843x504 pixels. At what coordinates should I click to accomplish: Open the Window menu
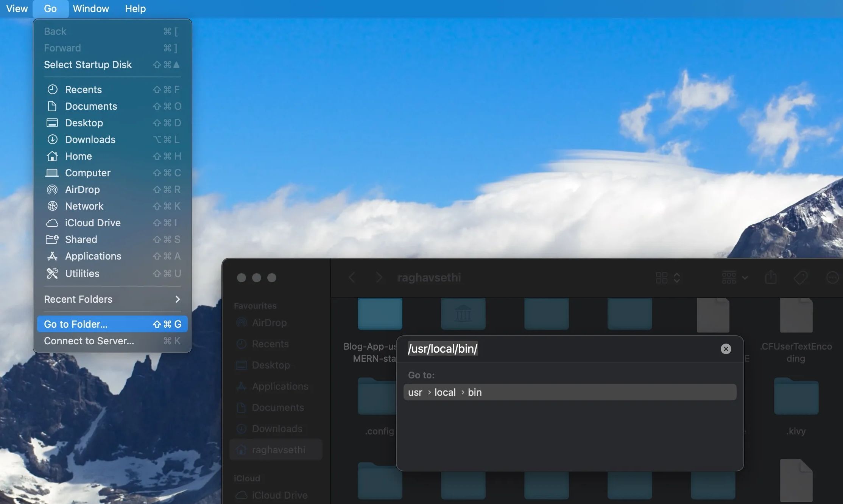pyautogui.click(x=90, y=8)
